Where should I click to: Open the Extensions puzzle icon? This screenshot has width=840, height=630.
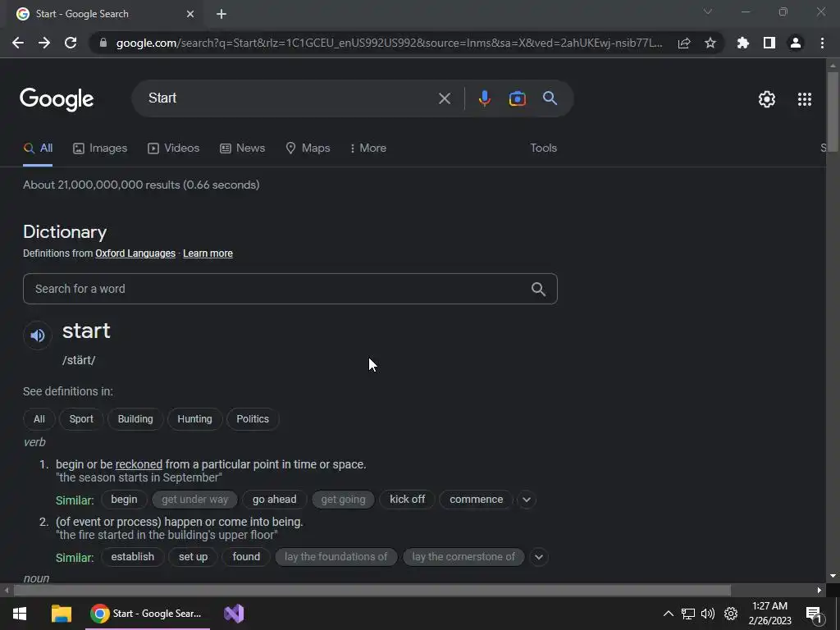pos(743,43)
